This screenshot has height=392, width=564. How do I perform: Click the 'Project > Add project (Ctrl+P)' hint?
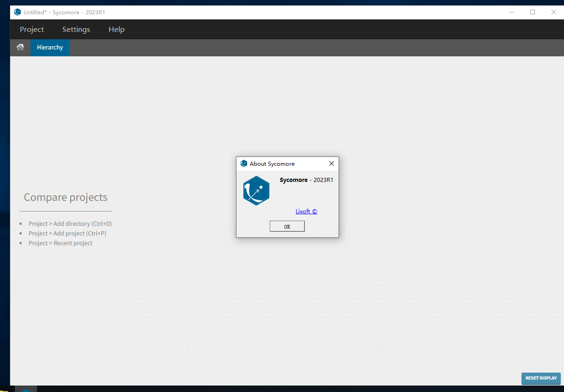point(67,233)
